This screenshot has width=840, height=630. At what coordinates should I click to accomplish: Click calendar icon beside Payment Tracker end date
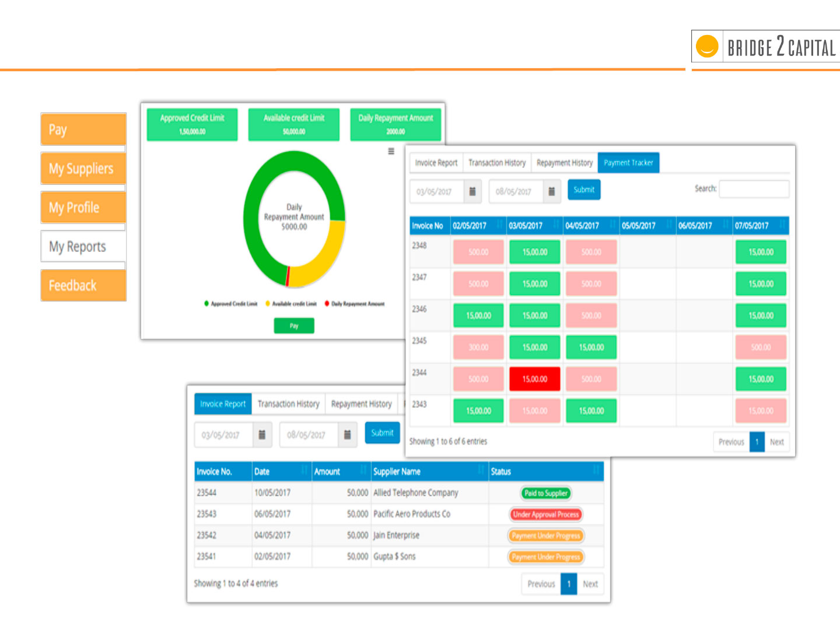point(551,191)
